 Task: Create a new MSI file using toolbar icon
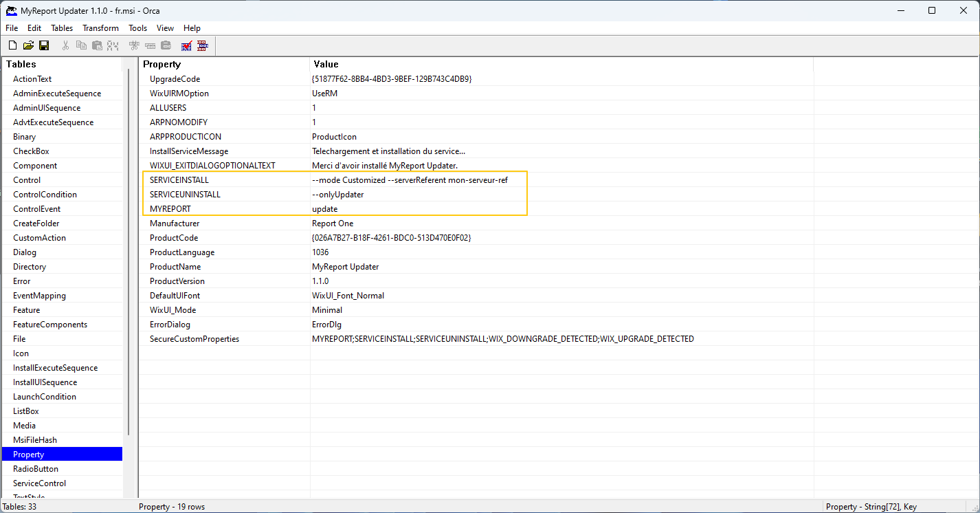pos(12,45)
